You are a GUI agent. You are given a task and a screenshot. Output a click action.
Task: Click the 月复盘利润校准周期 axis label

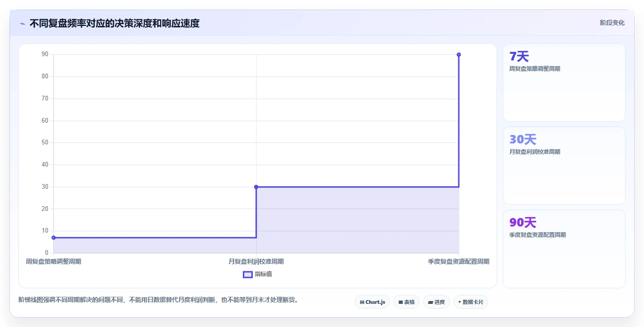point(256,261)
